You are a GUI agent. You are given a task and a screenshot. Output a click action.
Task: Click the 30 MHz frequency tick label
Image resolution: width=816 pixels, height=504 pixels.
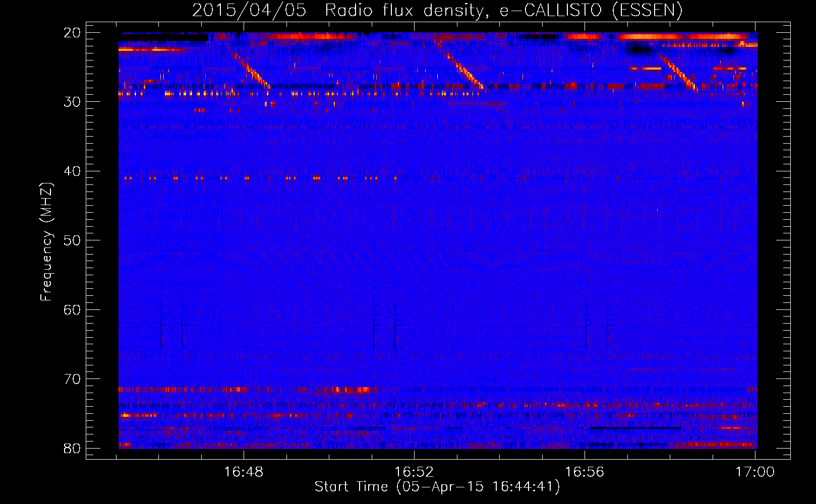point(72,102)
